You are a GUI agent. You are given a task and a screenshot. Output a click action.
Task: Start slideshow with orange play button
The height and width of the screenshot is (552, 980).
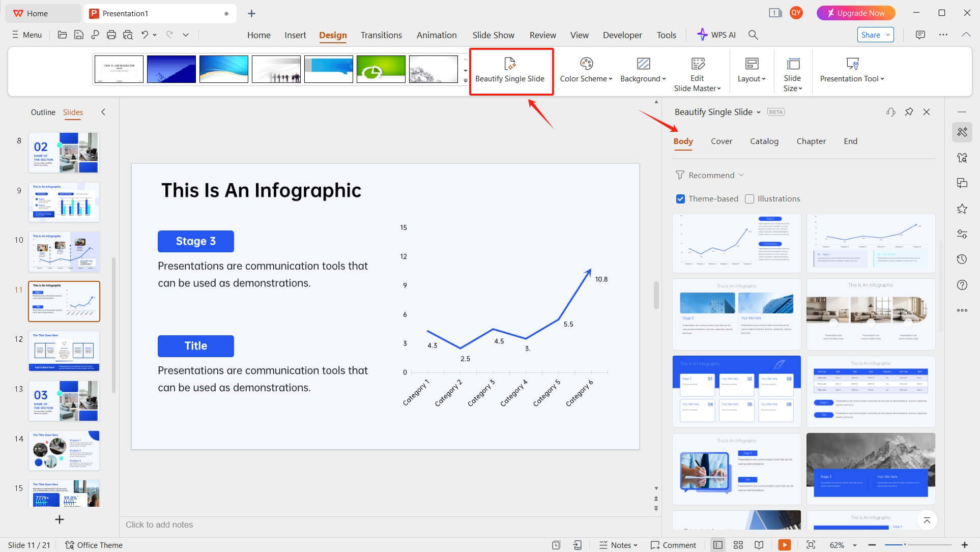(x=784, y=545)
